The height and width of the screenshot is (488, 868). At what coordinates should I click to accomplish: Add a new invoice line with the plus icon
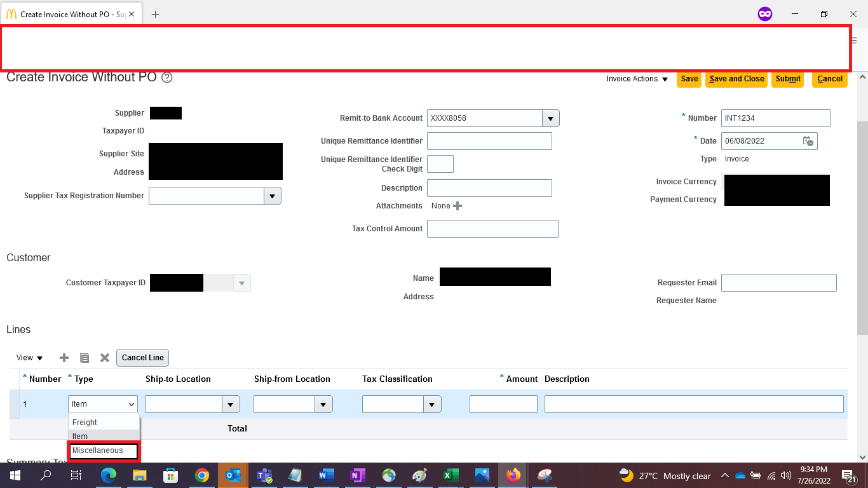pyautogui.click(x=64, y=358)
